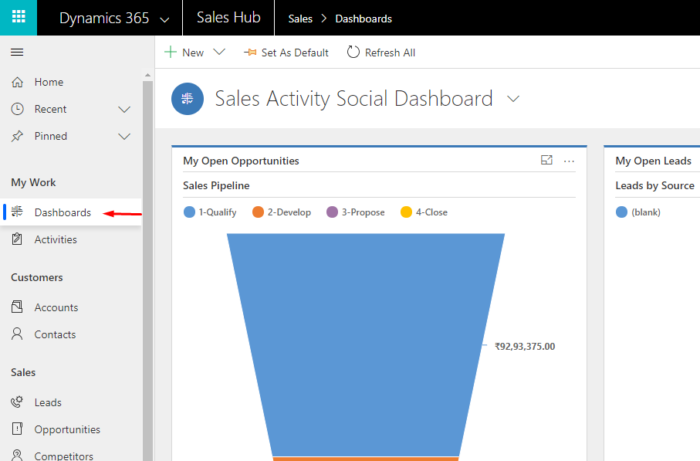Click the New button
The width and height of the screenshot is (700, 461).
click(x=184, y=52)
